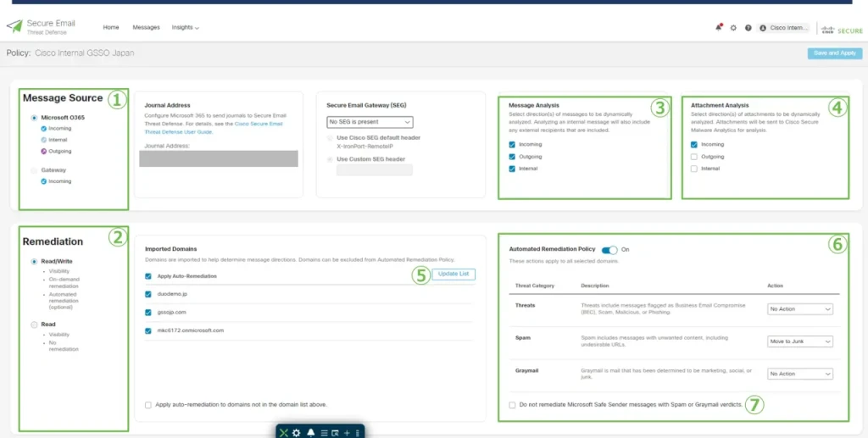
Task: Click the Incoming check icon under Gateway
Action: [44, 180]
